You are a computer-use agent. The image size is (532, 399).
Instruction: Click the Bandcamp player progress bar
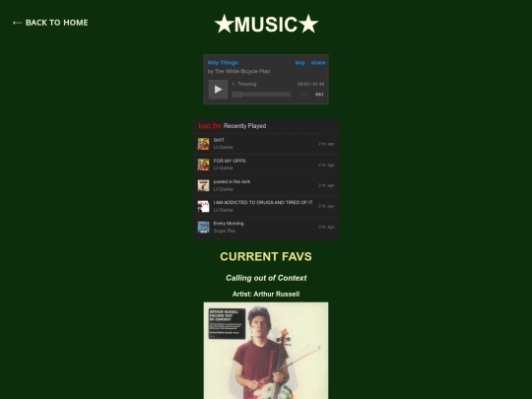(261, 95)
